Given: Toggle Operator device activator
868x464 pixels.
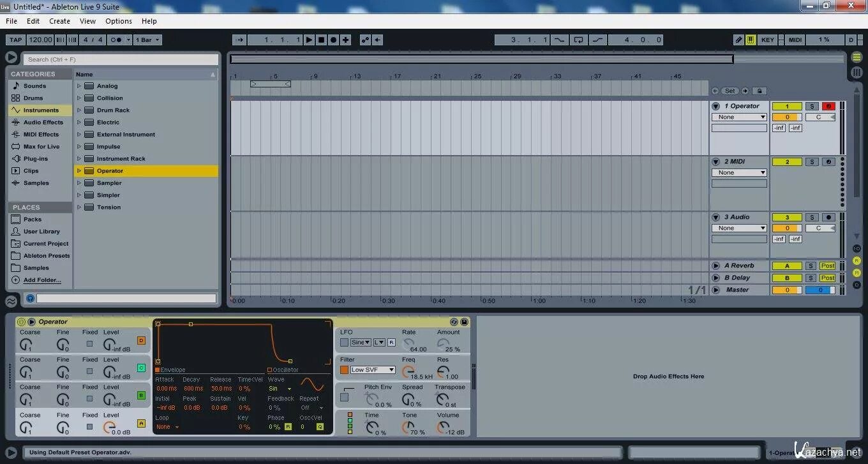Looking at the screenshot, I should (21, 322).
